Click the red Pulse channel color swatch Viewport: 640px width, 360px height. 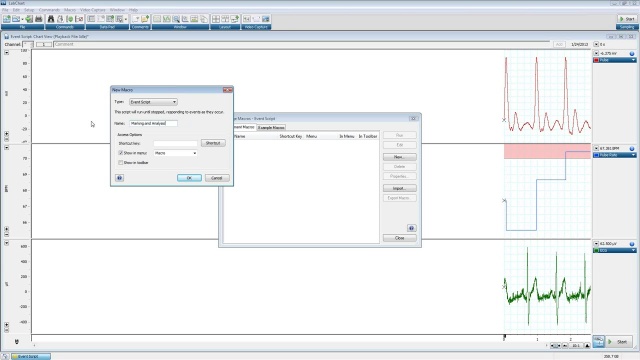pyautogui.click(x=596, y=60)
